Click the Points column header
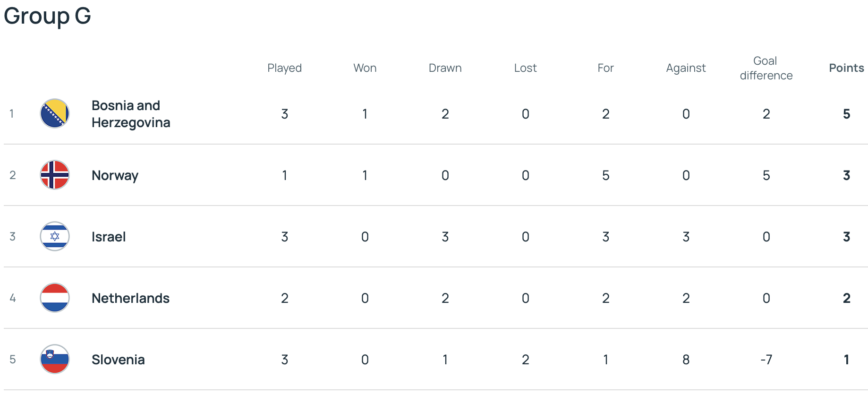Screen dimensions: 868x395 (846, 68)
